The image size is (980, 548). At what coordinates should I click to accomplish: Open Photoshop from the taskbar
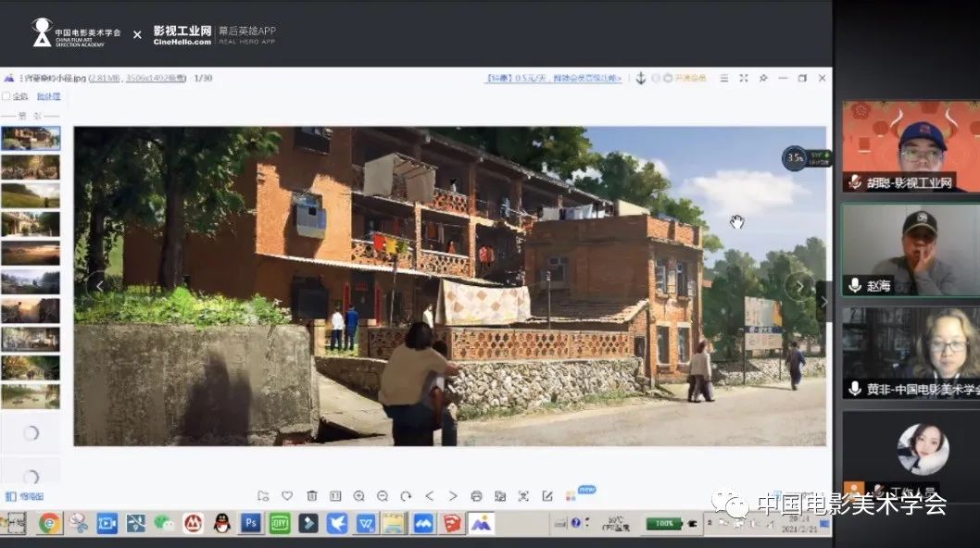[250, 523]
